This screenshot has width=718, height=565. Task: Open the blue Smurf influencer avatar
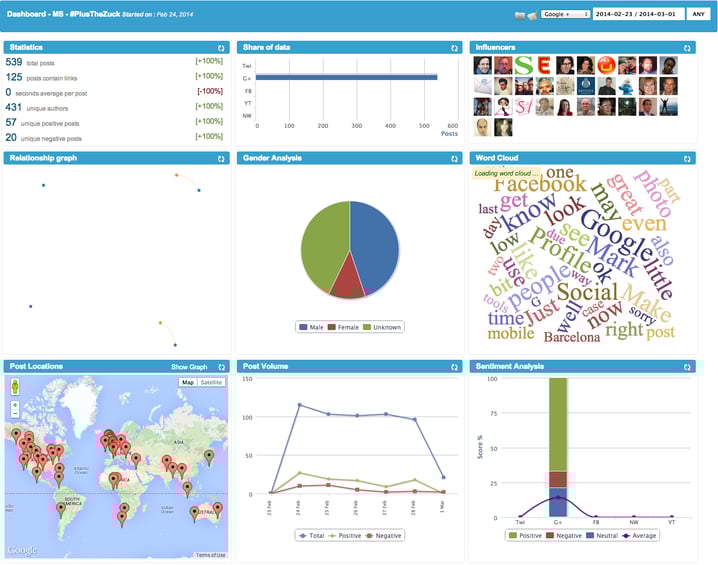click(627, 86)
